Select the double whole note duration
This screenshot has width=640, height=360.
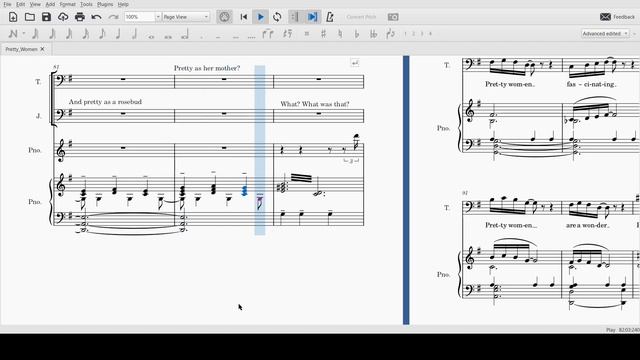click(x=168, y=36)
